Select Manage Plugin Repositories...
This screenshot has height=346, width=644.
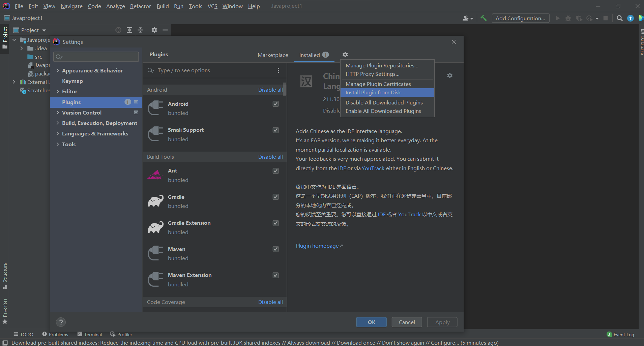coord(387,65)
